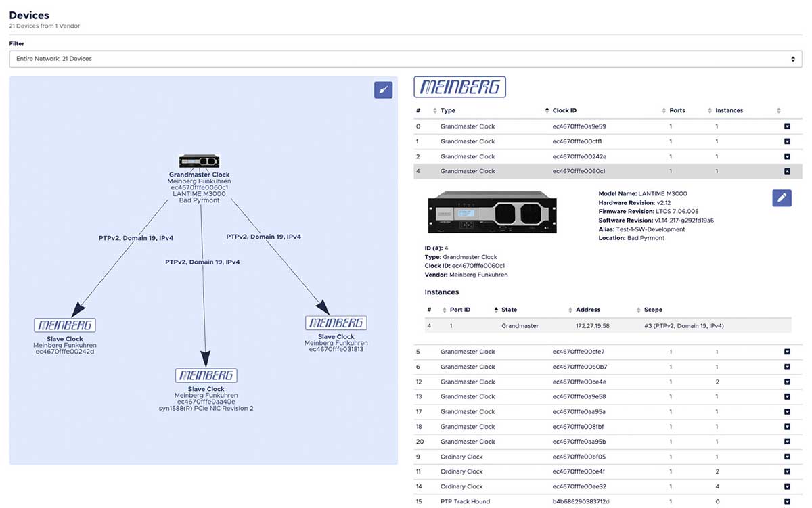Screen dimensions: 812x508
Task: Select the instance row with address 172.27.19.58
Action: (x=592, y=326)
